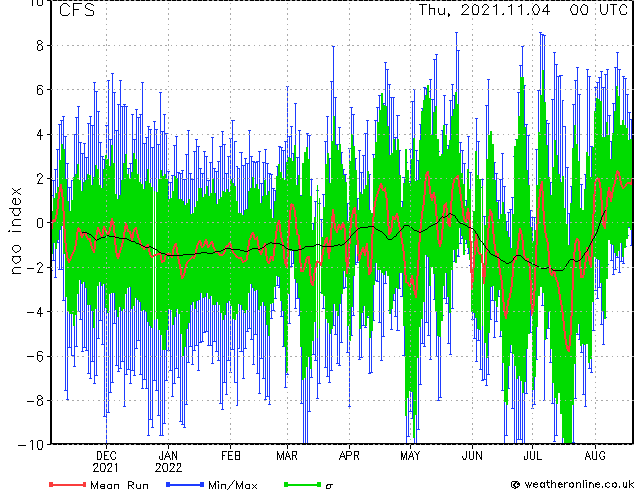Click the 'MAR' month label
The height and width of the screenshot is (490, 634).
tap(287, 456)
